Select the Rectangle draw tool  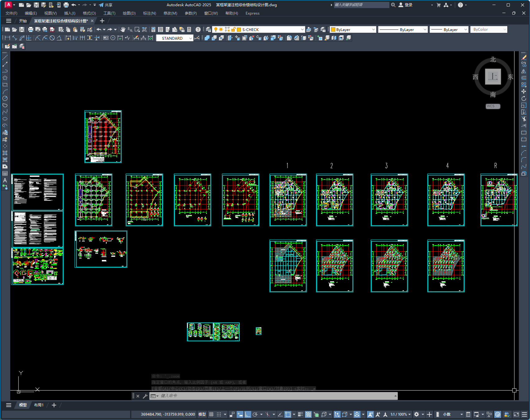click(x=5, y=85)
